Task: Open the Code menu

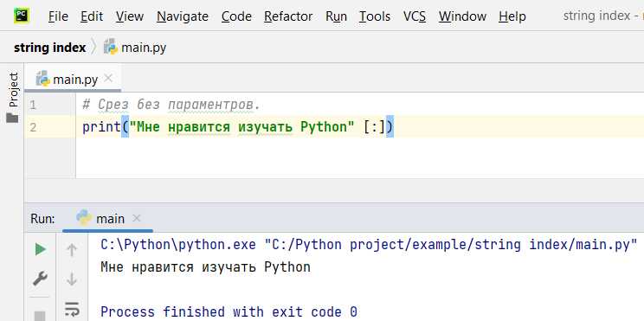Action: tap(236, 16)
